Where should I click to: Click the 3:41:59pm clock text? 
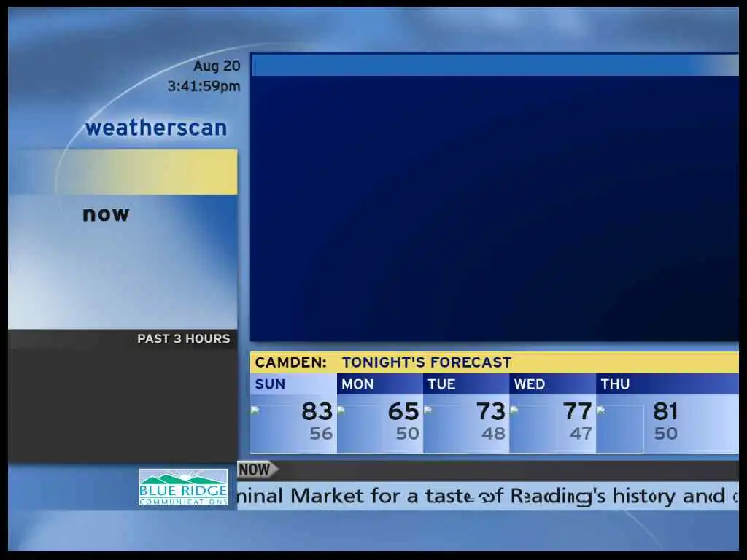coord(204,86)
